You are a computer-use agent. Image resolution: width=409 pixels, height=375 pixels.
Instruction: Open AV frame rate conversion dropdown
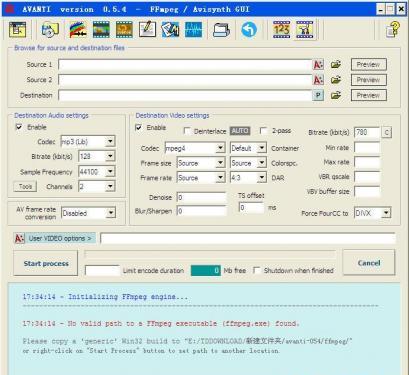111,213
